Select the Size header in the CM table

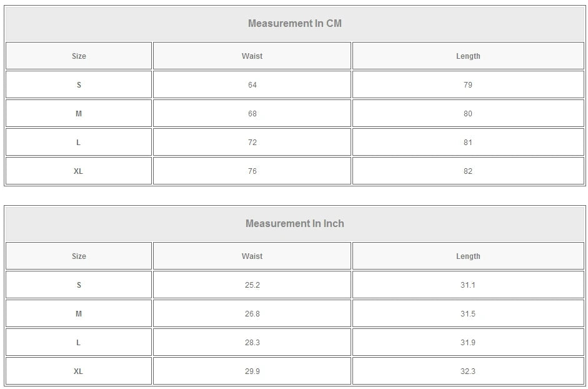(79, 56)
